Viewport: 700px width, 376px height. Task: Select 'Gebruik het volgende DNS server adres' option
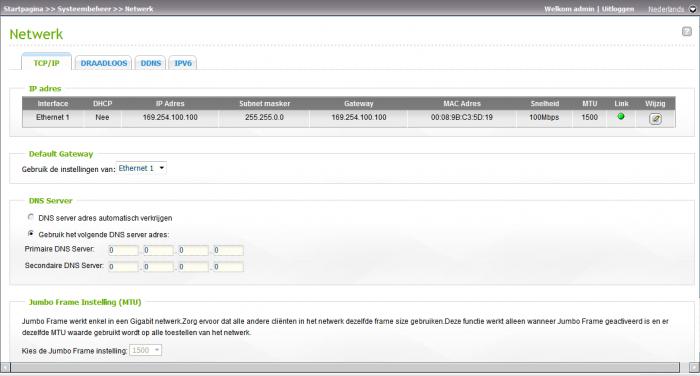point(31,234)
